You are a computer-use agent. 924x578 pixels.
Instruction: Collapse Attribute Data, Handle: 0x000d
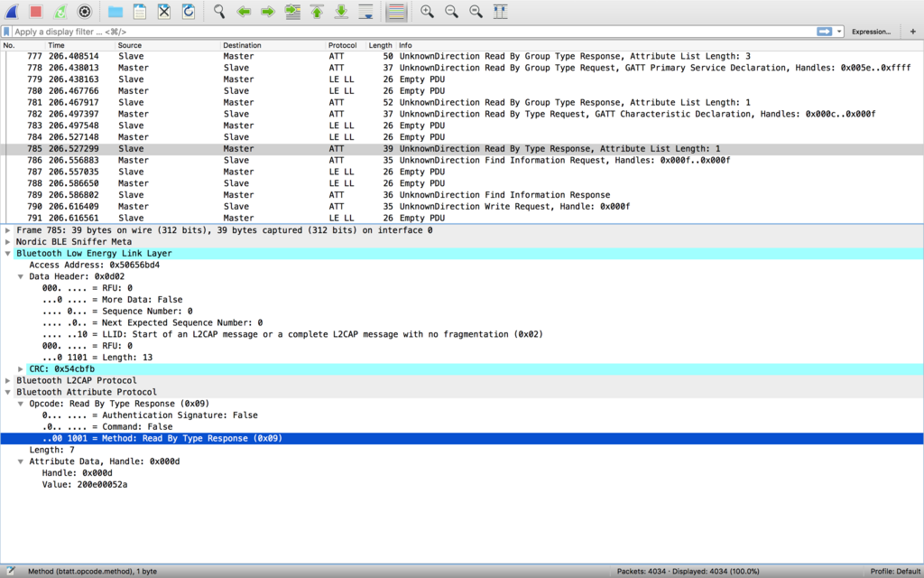coord(21,461)
